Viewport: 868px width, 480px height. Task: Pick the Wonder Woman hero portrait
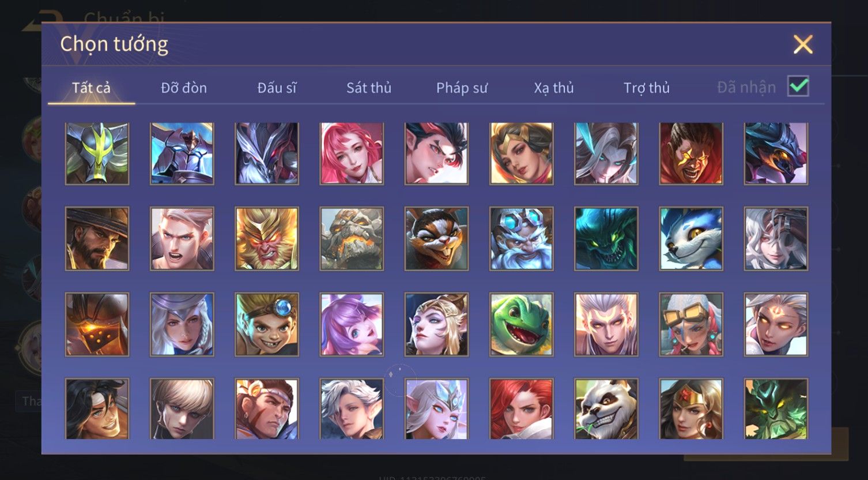691,409
